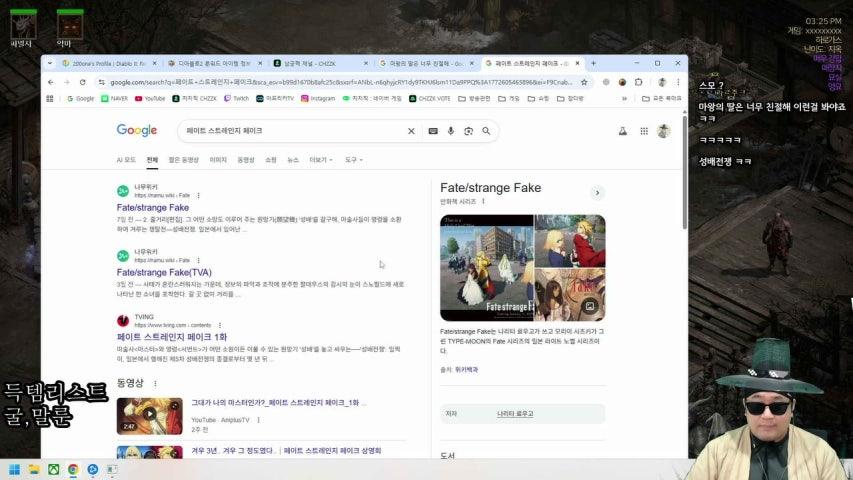Click the microphone voice search icon

tap(451, 131)
